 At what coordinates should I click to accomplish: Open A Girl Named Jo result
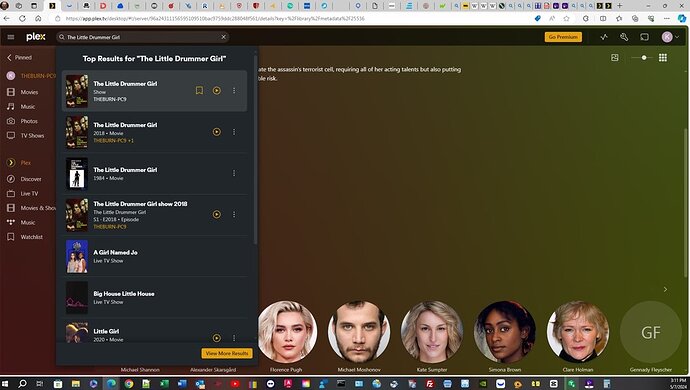pos(154,256)
